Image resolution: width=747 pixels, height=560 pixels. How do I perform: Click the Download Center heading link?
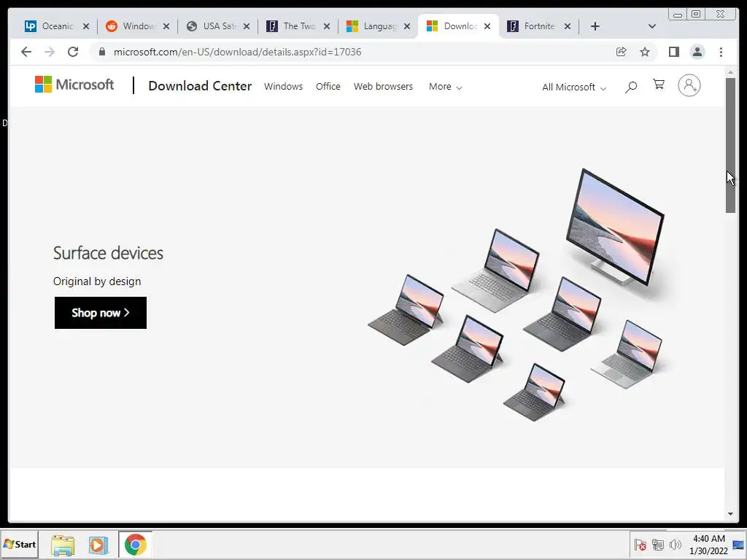200,86
